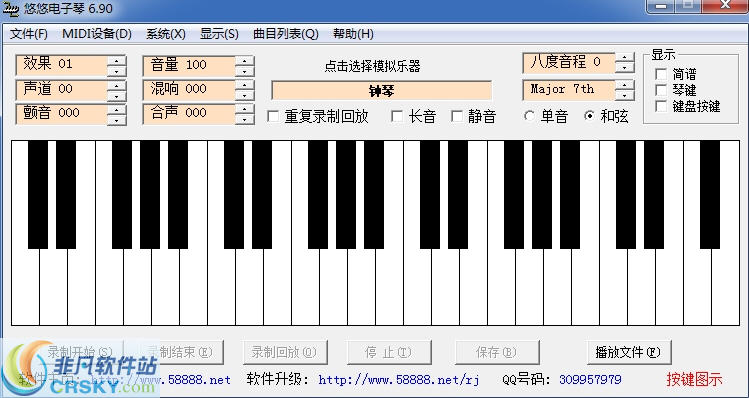Decrease the 效果 value with down arrow

tap(117, 71)
